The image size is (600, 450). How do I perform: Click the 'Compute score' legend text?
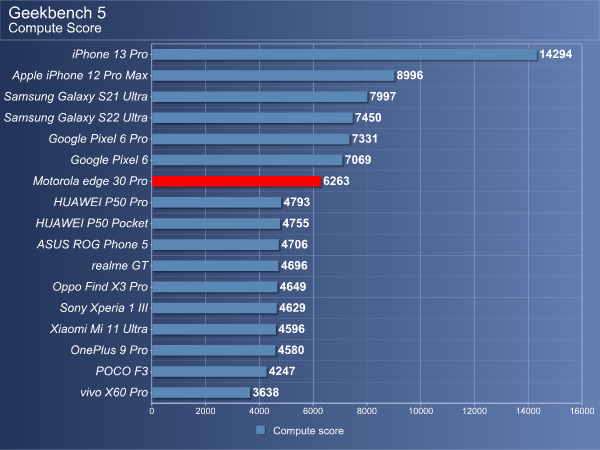[x=308, y=431]
